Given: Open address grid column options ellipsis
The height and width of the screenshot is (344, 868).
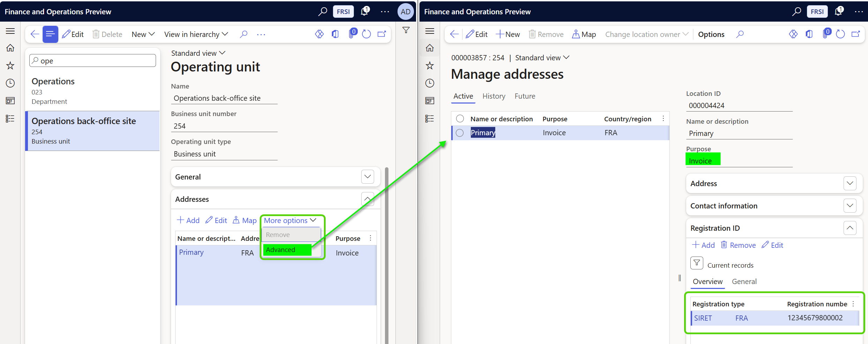Looking at the screenshot, I should [x=663, y=119].
